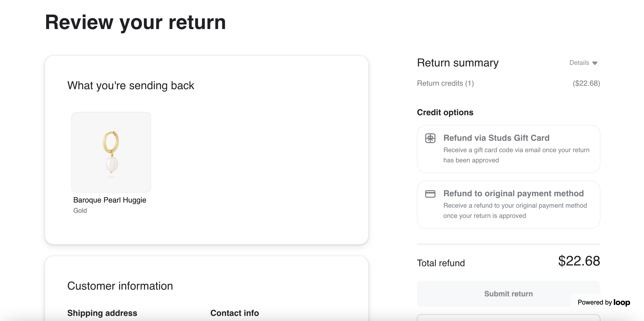
Task: Click the Baroque Pearl Huggie product name
Action: [x=109, y=200]
